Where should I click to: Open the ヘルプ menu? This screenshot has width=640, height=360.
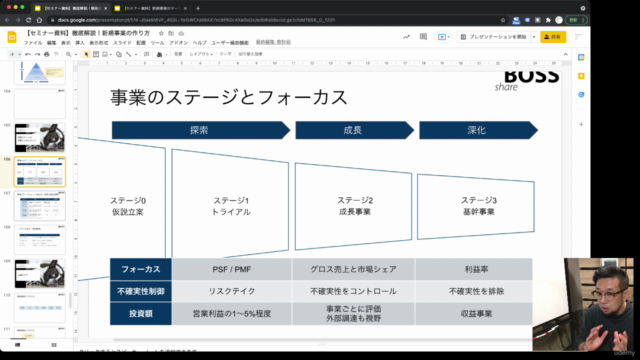pyautogui.click(x=200, y=43)
